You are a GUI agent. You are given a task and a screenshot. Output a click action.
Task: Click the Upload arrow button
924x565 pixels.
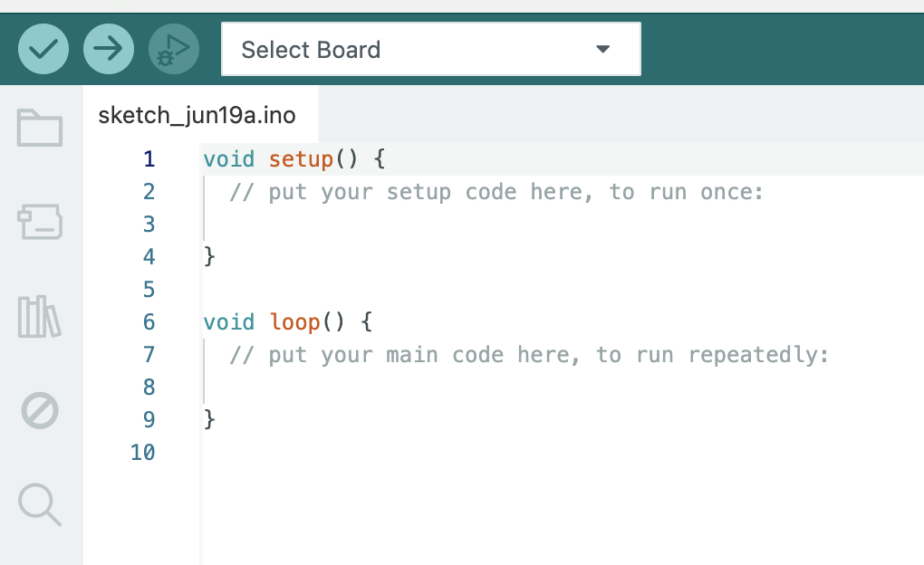(x=109, y=49)
